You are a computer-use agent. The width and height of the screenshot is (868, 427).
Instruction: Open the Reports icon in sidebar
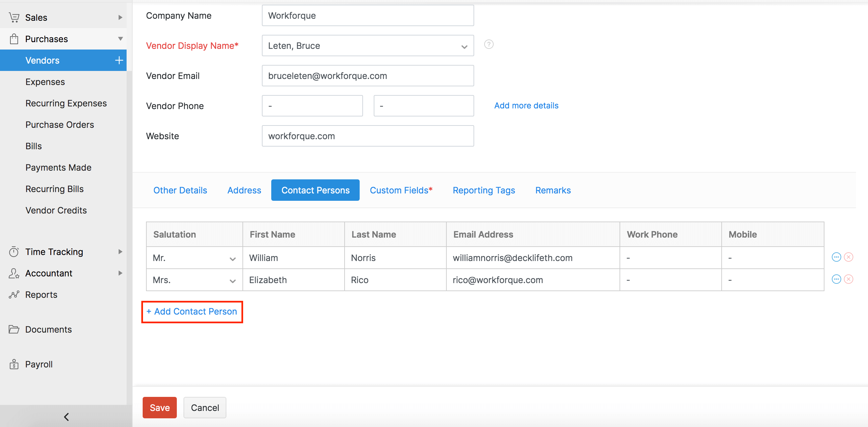[14, 294]
